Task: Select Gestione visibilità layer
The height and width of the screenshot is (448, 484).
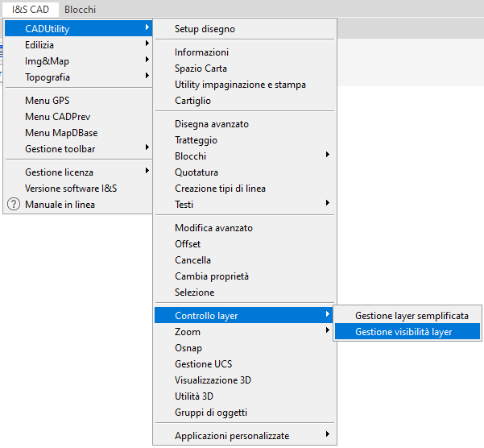Action: pos(407,332)
